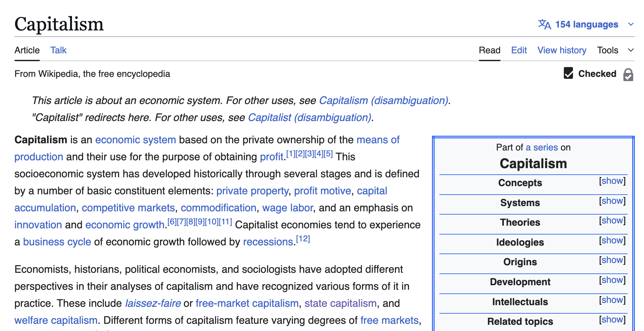
Task: Show the Origins sidebar section
Action: [612, 260]
